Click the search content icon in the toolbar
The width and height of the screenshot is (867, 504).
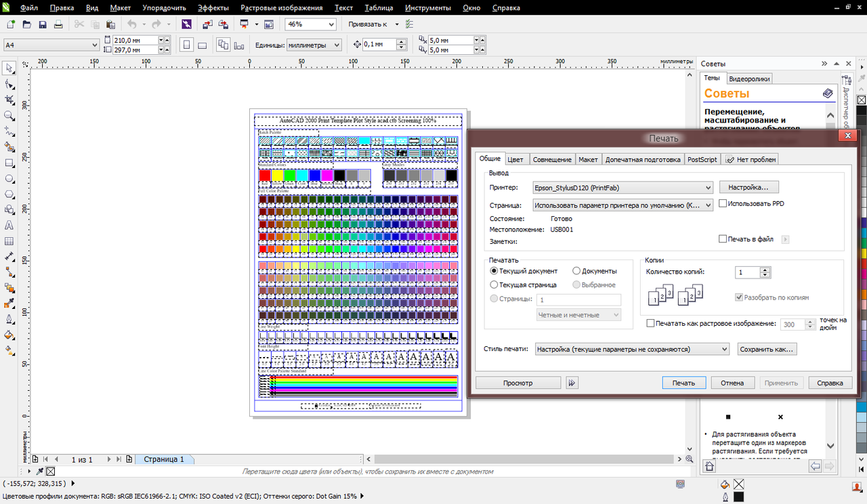pos(186,24)
